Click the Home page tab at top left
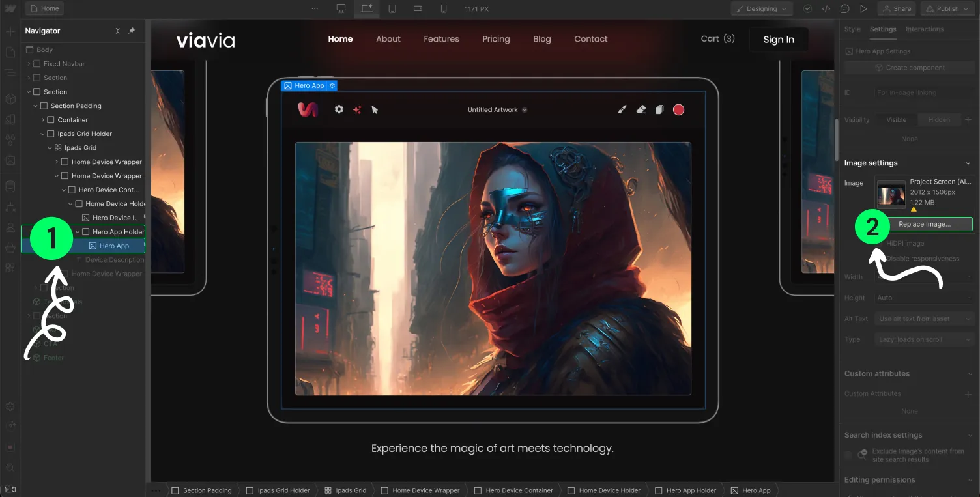980x497 pixels. point(45,8)
